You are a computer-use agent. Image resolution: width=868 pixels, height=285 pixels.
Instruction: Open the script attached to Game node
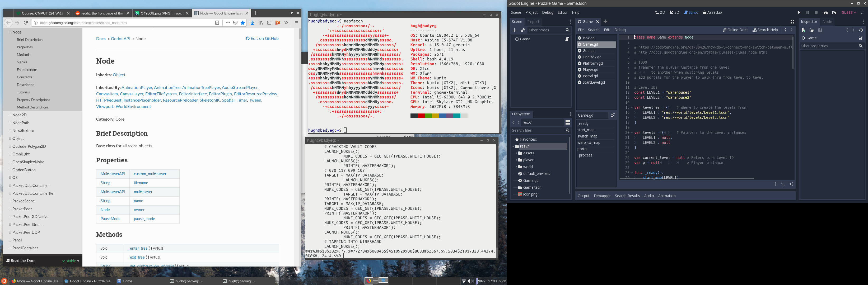point(567,39)
